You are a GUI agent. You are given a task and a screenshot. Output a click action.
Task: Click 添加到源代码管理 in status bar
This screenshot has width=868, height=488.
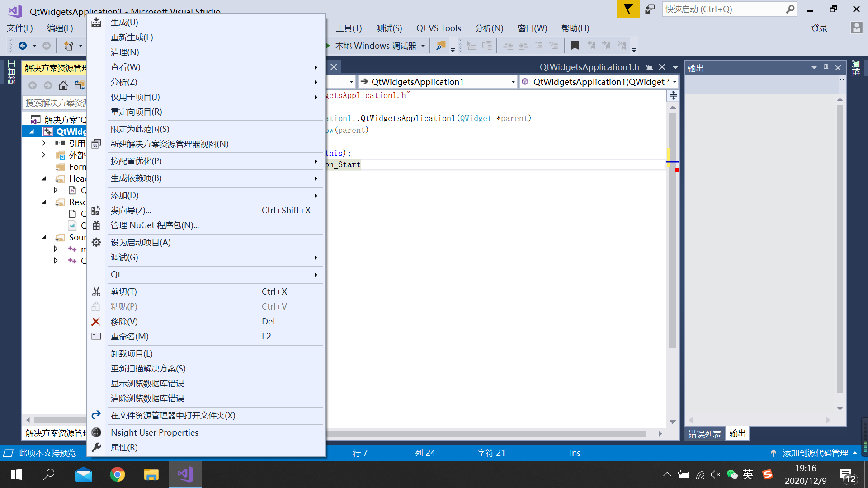click(x=815, y=453)
